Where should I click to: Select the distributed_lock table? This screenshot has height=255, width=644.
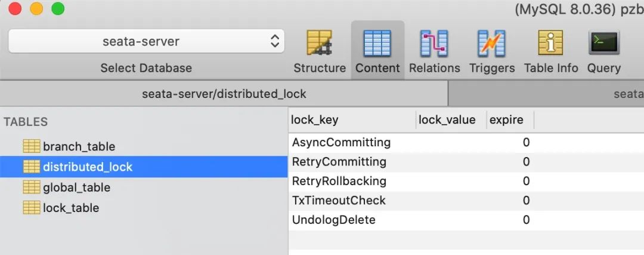pos(87,167)
